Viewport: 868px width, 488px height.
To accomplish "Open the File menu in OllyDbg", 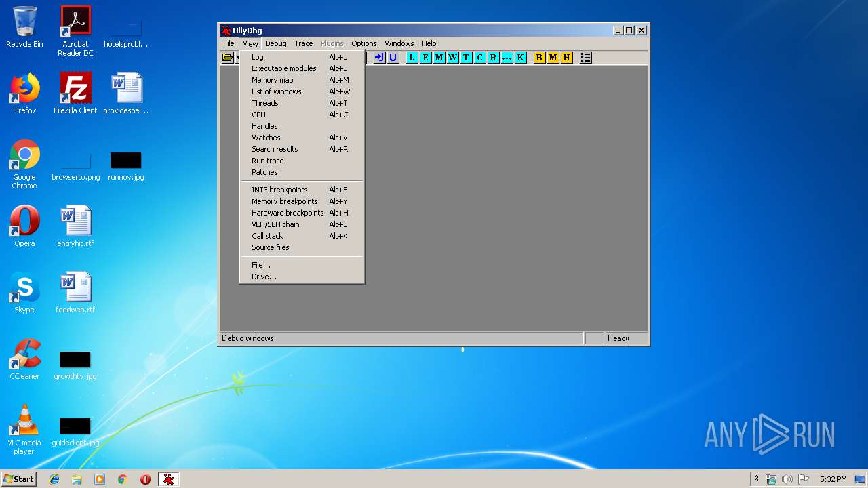I will 229,43.
